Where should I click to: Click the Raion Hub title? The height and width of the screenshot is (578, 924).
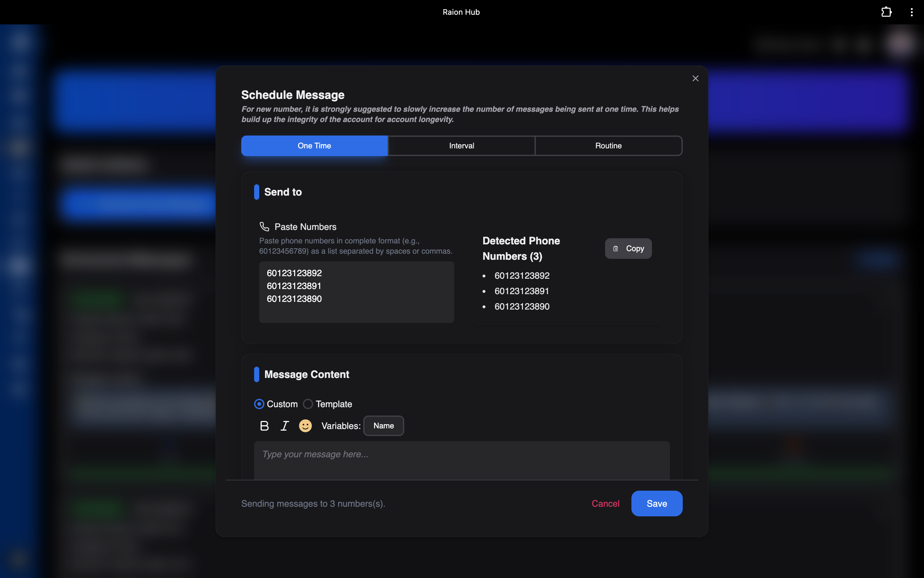tap(461, 12)
